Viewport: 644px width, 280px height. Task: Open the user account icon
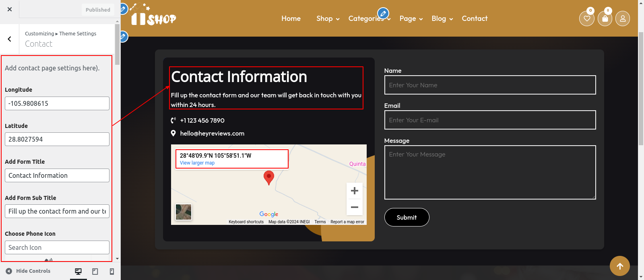pos(622,19)
